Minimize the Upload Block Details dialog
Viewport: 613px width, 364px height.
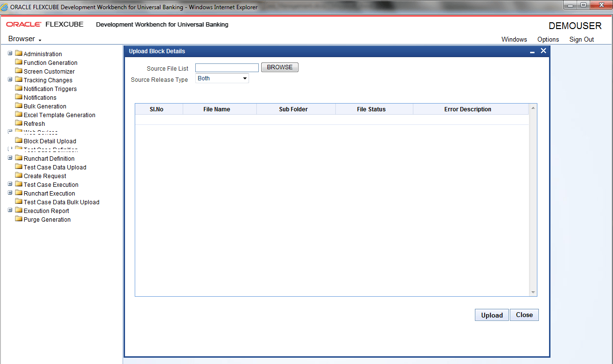click(533, 51)
